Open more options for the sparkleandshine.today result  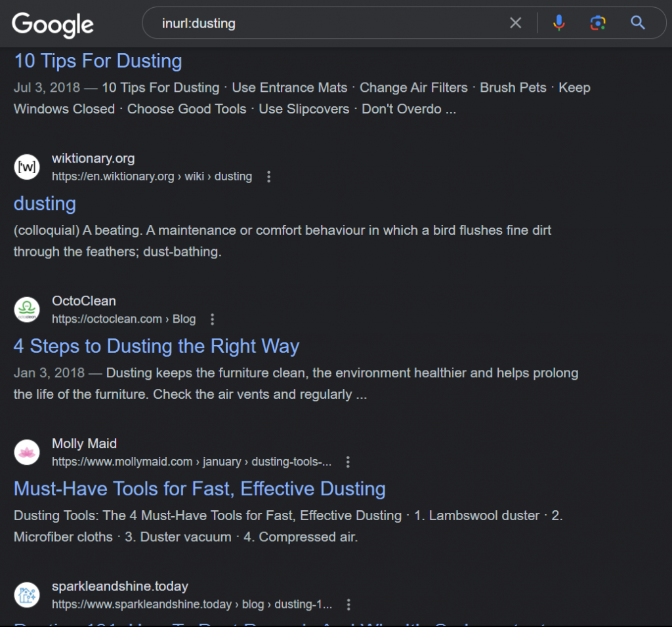pos(348,604)
